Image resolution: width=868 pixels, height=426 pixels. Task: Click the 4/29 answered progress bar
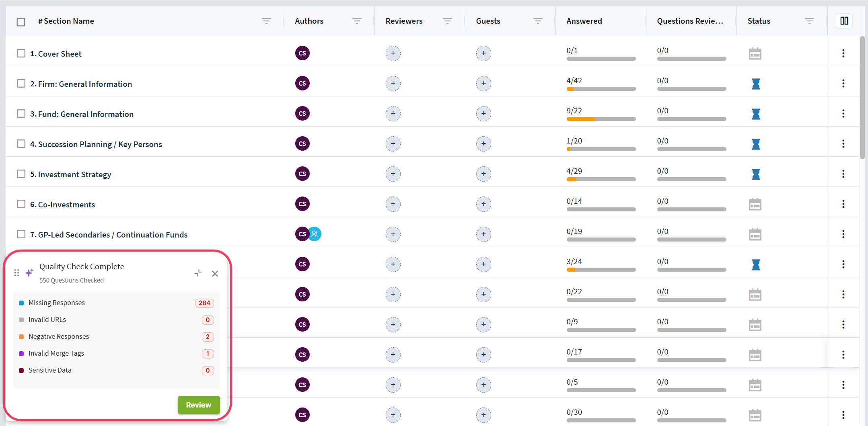pos(601,179)
